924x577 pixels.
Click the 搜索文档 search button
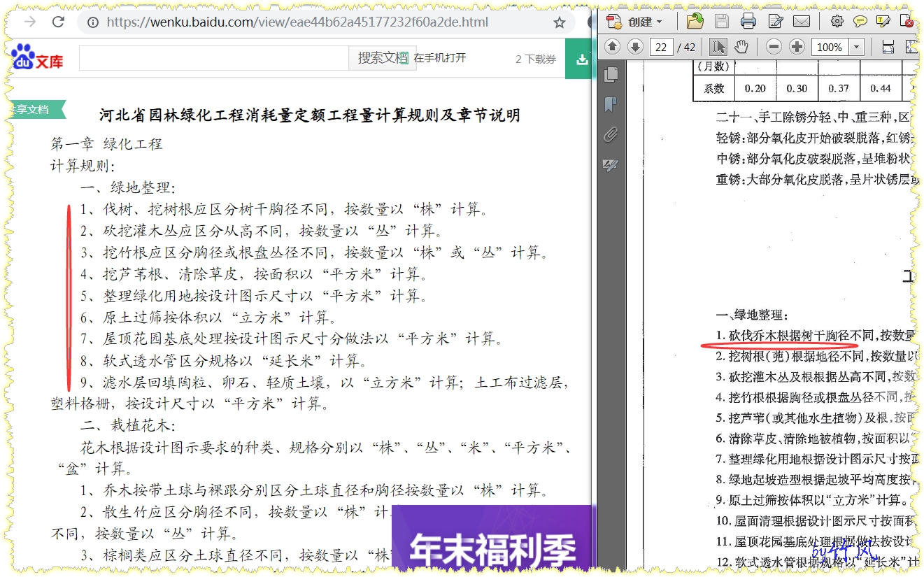pos(382,58)
